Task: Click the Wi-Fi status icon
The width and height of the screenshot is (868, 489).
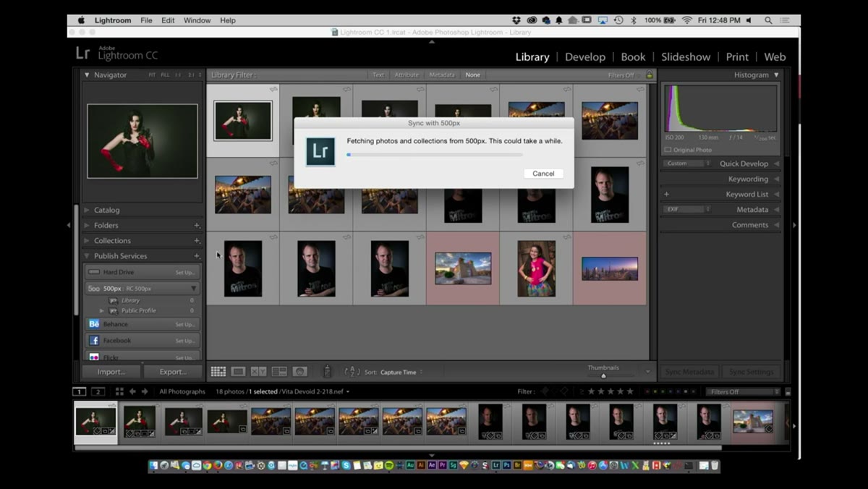Action: [x=687, y=20]
